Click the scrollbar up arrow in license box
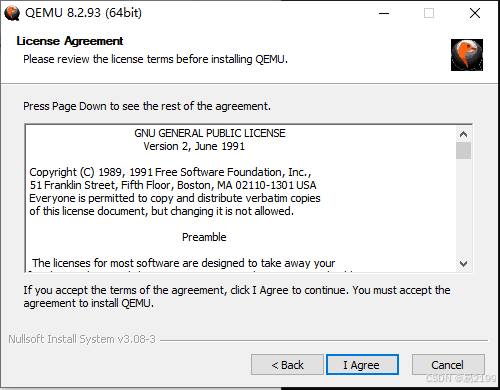The height and width of the screenshot is (390, 500). pyautogui.click(x=463, y=134)
